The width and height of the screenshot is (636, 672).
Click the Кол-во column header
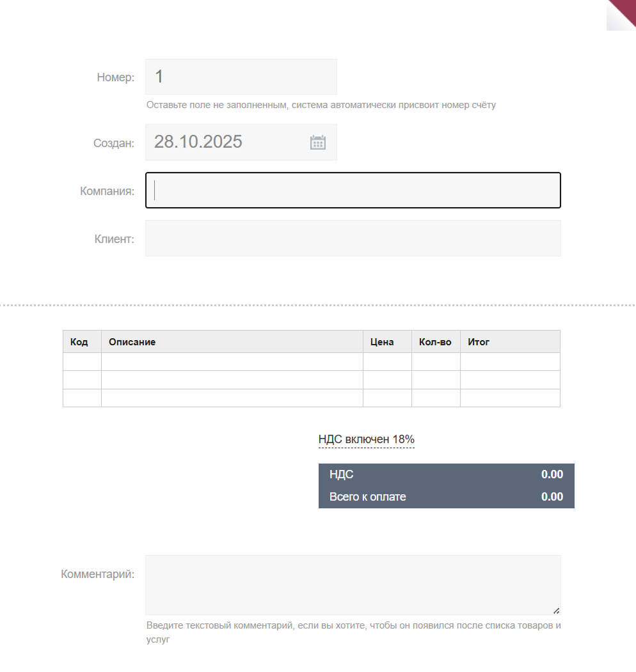coord(435,342)
